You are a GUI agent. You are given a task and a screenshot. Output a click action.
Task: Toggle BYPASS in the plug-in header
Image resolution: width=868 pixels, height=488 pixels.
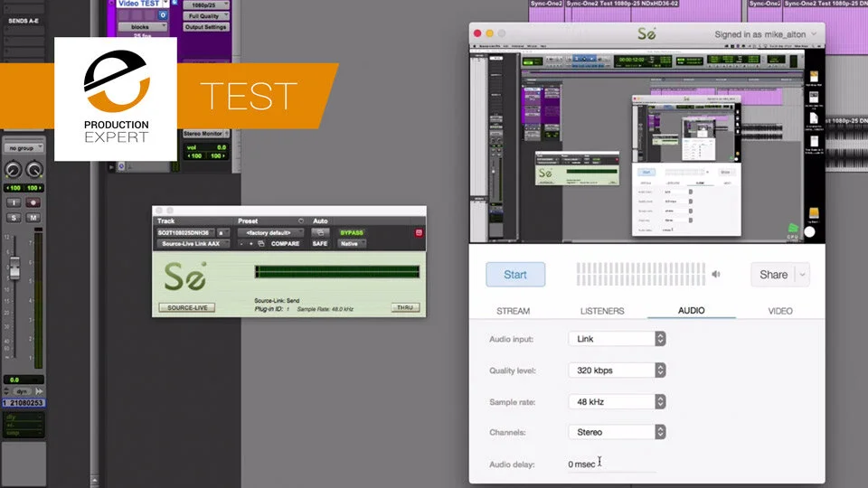point(352,233)
